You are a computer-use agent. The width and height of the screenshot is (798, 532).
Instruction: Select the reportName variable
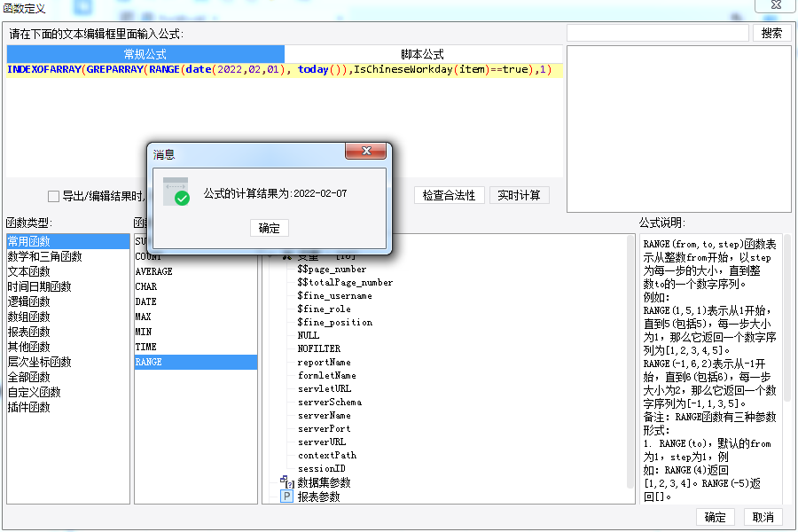325,362
